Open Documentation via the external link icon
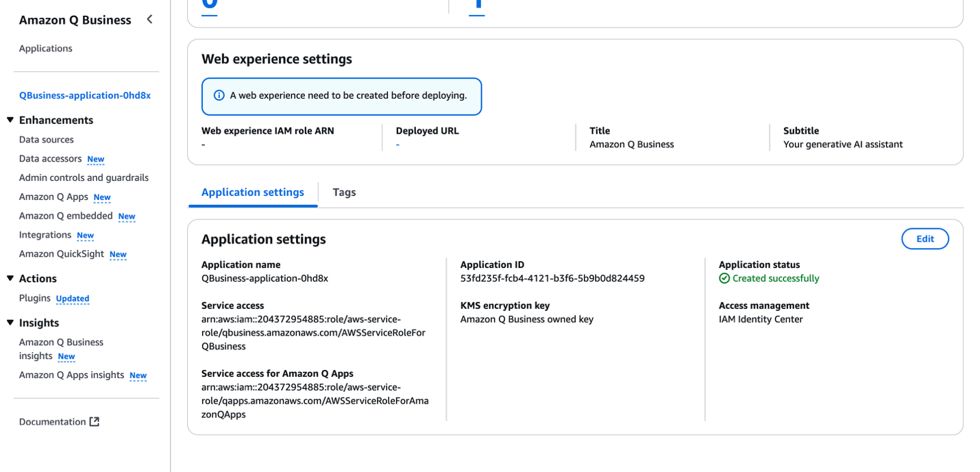The height and width of the screenshot is (472, 980). tap(94, 421)
